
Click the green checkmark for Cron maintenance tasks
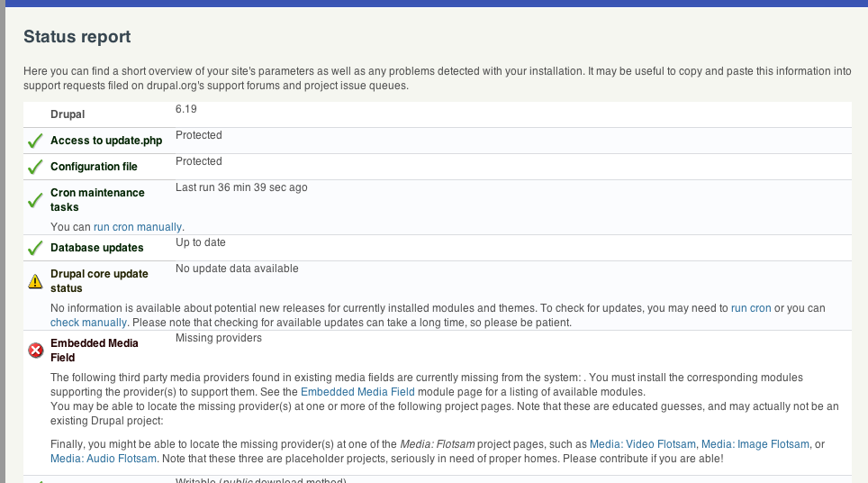35,200
